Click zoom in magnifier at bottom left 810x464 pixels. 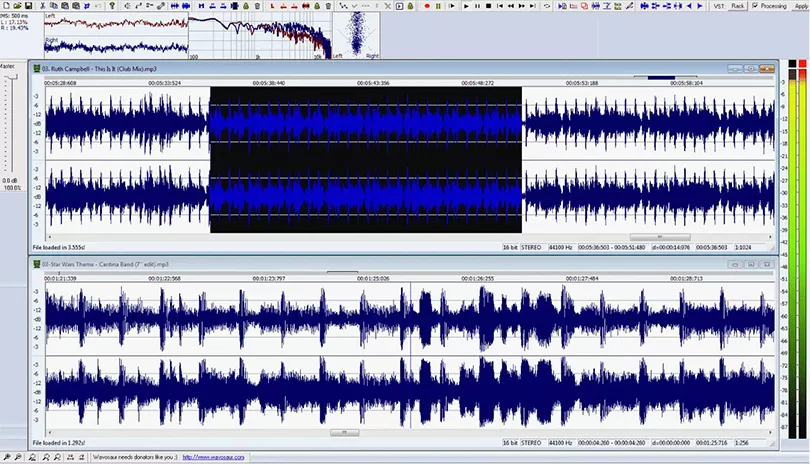[x=8, y=457]
